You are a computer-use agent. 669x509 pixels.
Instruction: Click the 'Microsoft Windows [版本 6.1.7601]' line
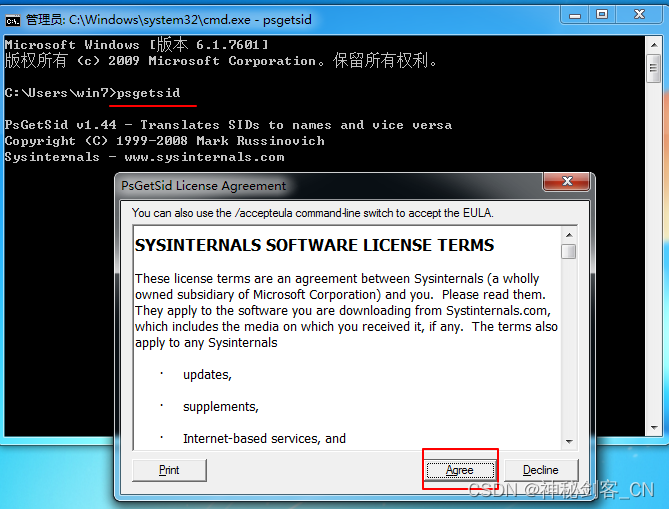point(137,44)
